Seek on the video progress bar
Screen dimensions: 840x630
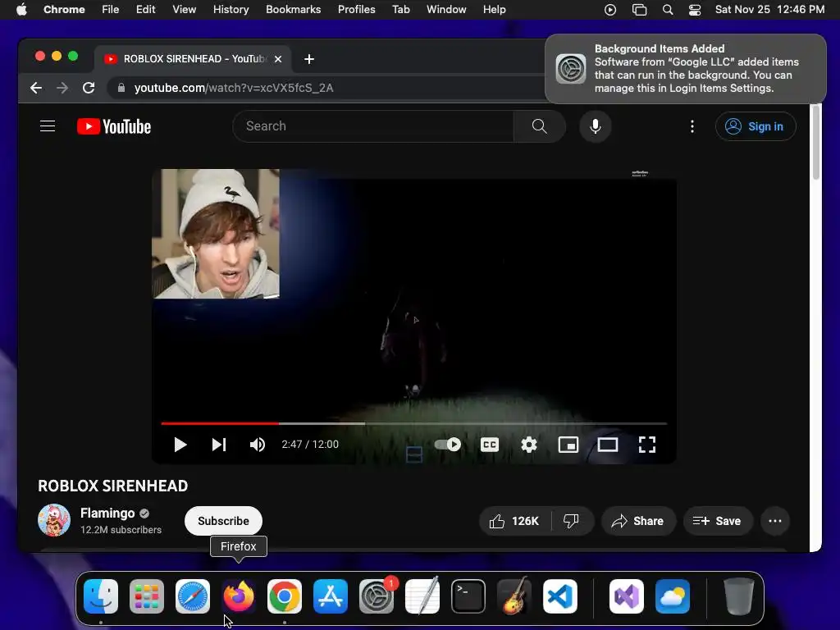coord(414,423)
